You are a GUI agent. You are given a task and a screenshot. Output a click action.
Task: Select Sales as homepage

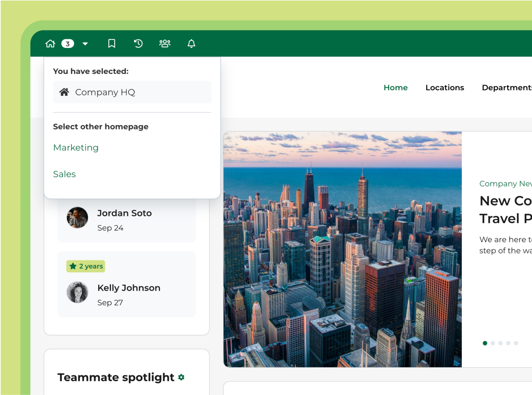[64, 174]
